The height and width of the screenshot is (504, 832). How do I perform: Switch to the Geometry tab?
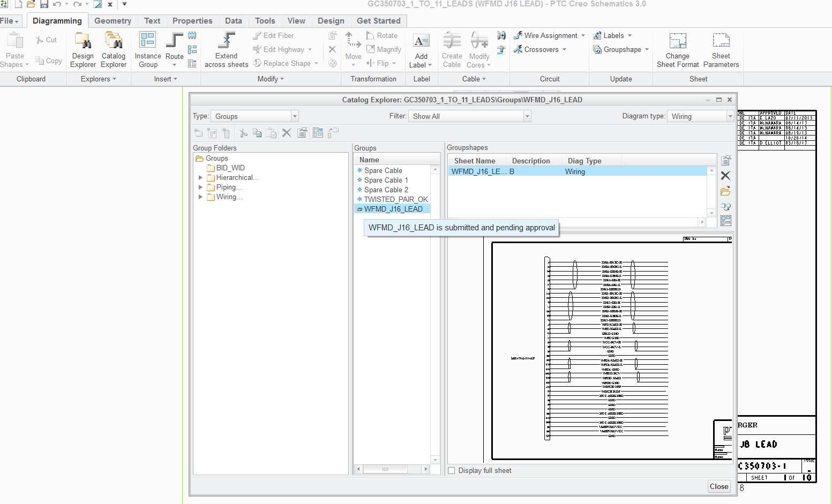coord(113,21)
